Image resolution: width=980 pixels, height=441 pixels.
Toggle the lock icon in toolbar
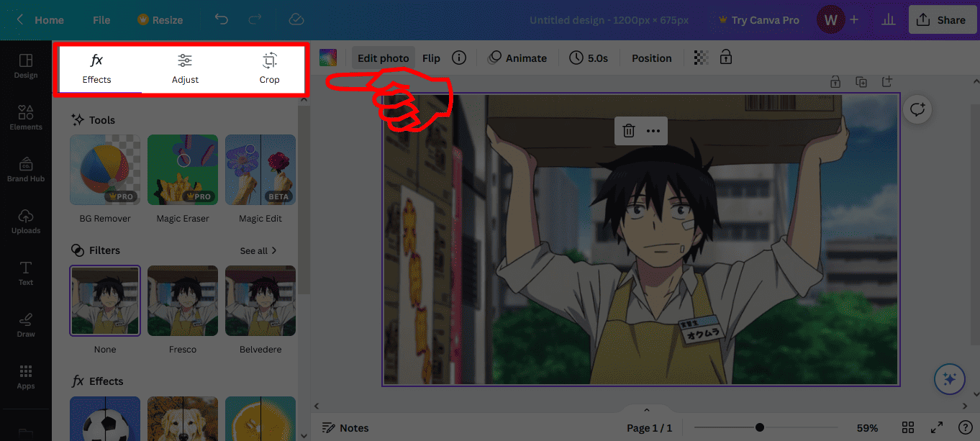tap(726, 58)
